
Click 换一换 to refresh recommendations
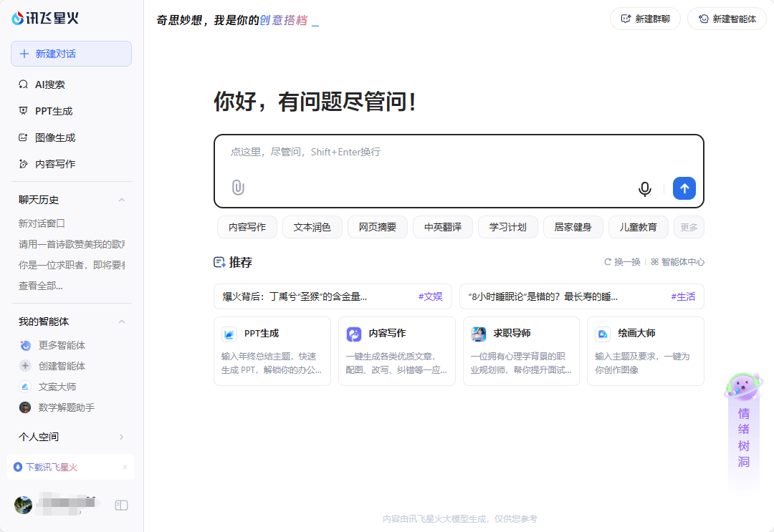623,262
